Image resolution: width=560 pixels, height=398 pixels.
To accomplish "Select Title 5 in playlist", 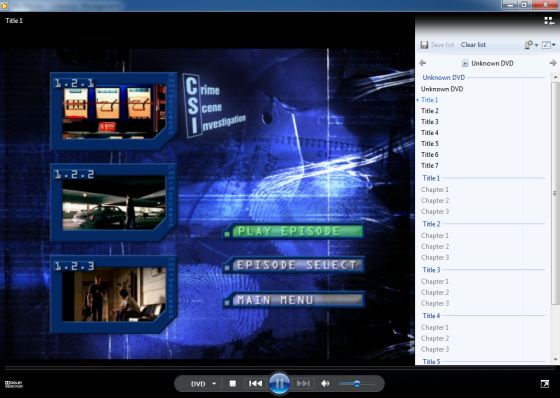I will pos(430,144).
